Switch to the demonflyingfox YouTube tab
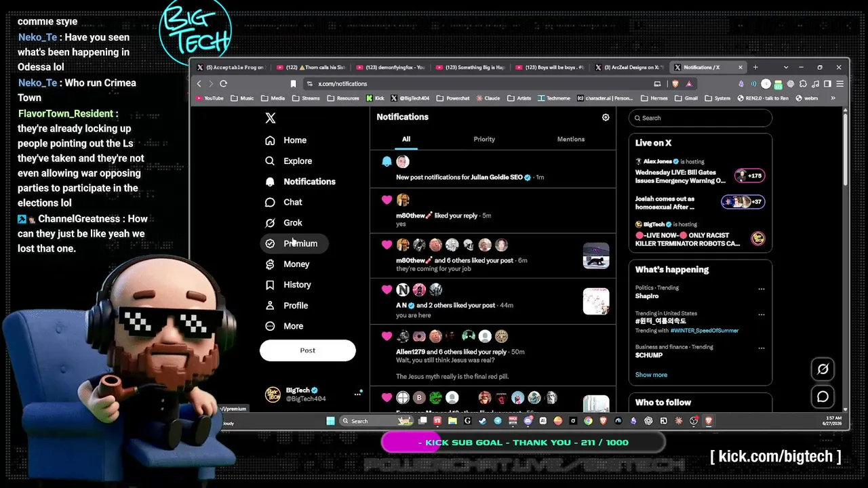868x488 pixels. pos(390,67)
